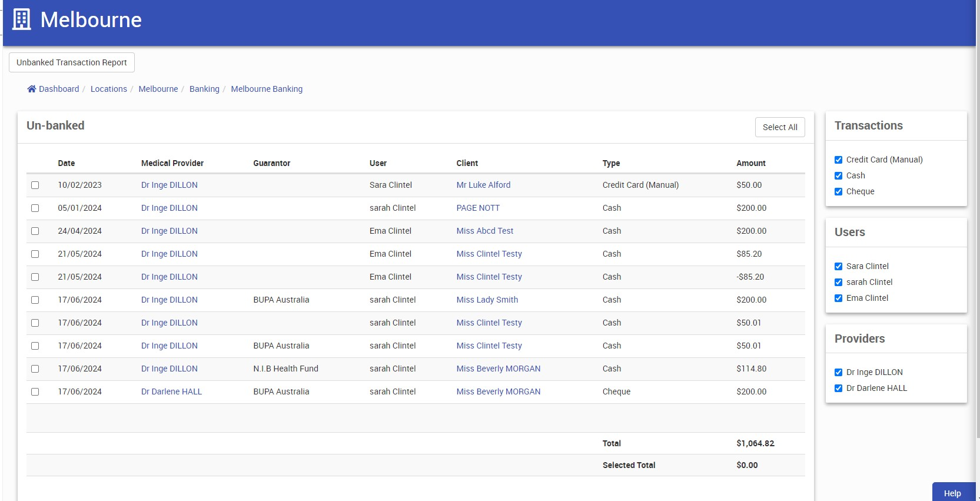The width and height of the screenshot is (980, 501).
Task: Select the 10/02/2023 Luke Alford transaction checkbox
Action: [x=35, y=185]
